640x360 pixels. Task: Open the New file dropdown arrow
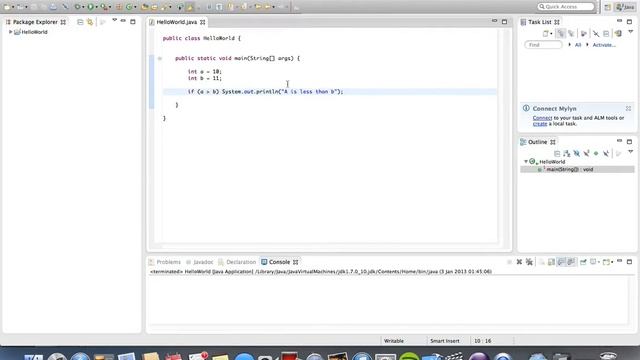click(13, 7)
